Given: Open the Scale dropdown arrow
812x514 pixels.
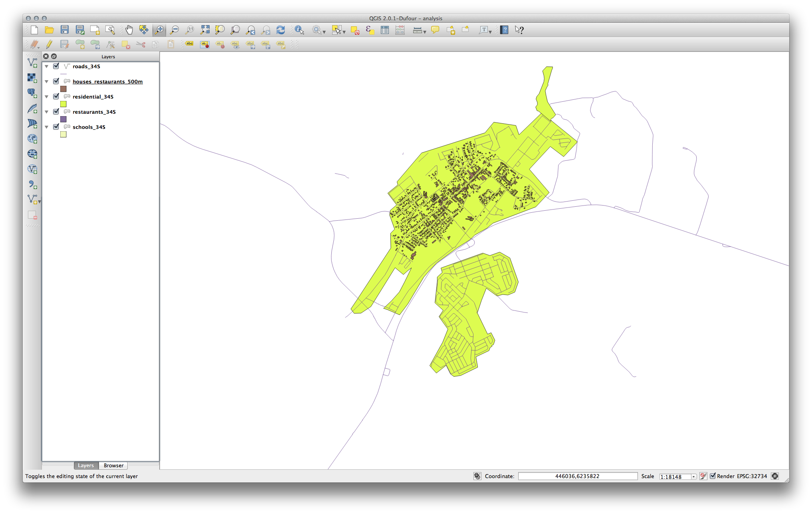Looking at the screenshot, I should click(x=693, y=476).
